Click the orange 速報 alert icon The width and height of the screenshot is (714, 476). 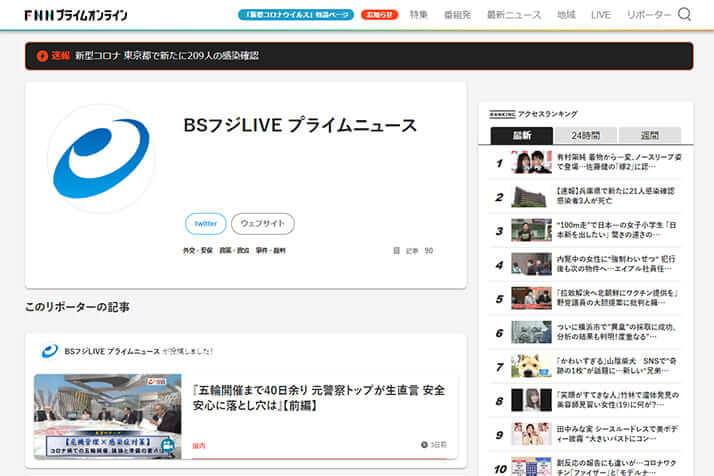pos(42,56)
